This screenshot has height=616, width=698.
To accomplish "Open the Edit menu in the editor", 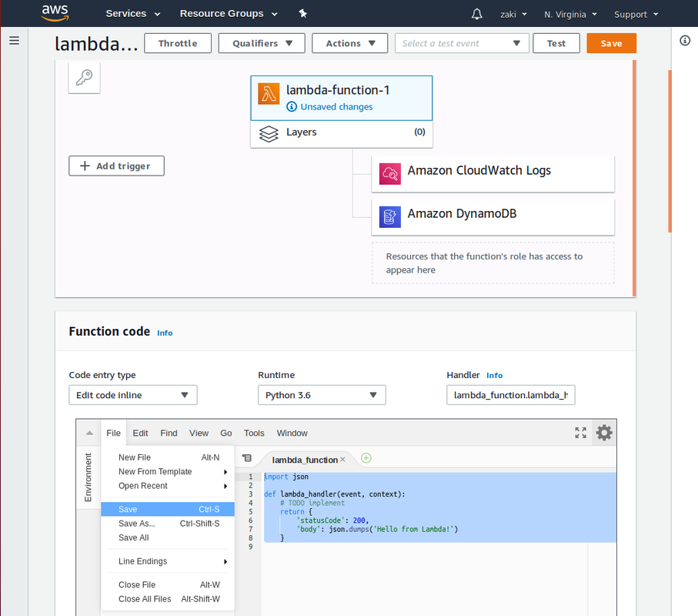I will click(x=140, y=433).
